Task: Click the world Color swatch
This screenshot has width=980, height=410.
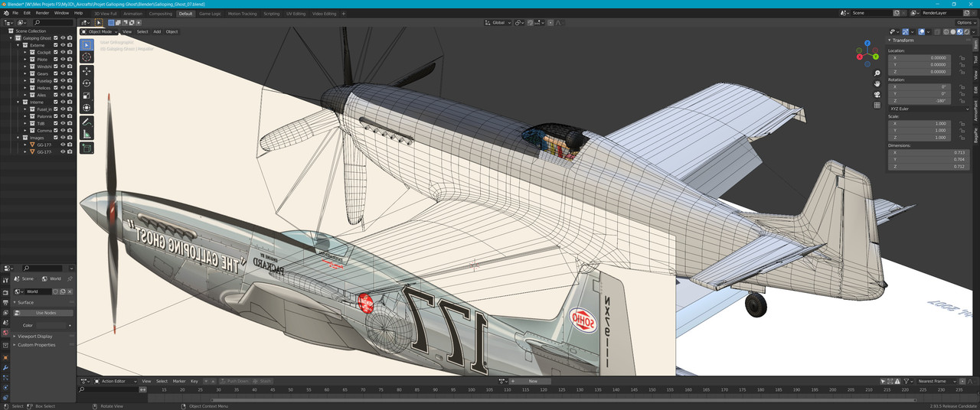Action: [52, 325]
